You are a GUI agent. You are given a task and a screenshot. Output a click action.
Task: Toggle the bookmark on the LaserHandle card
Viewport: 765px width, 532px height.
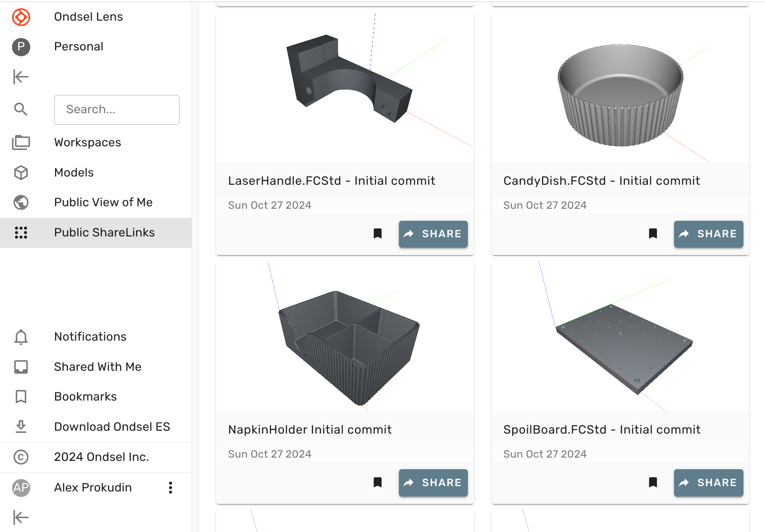(378, 234)
